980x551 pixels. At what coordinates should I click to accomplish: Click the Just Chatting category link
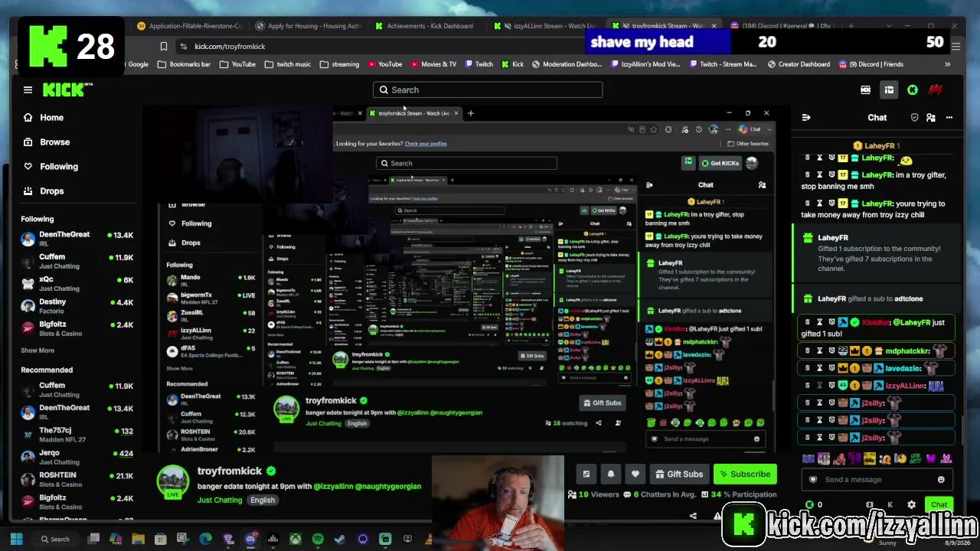click(220, 500)
